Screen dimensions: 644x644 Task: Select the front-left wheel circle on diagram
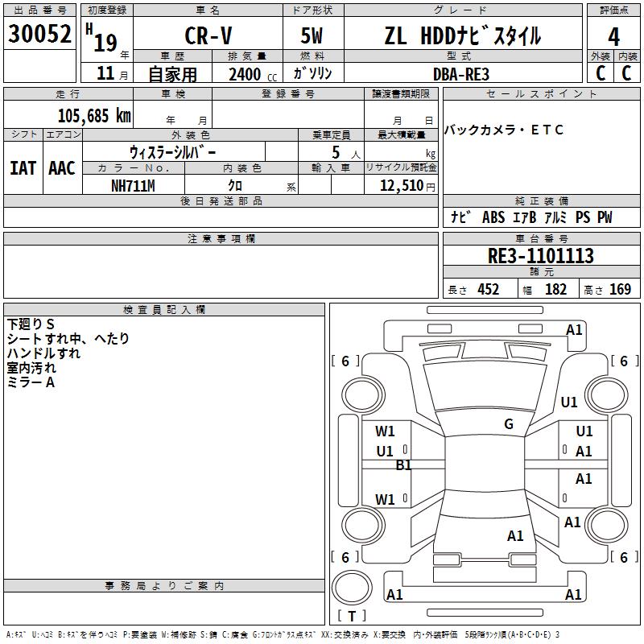tap(363, 395)
